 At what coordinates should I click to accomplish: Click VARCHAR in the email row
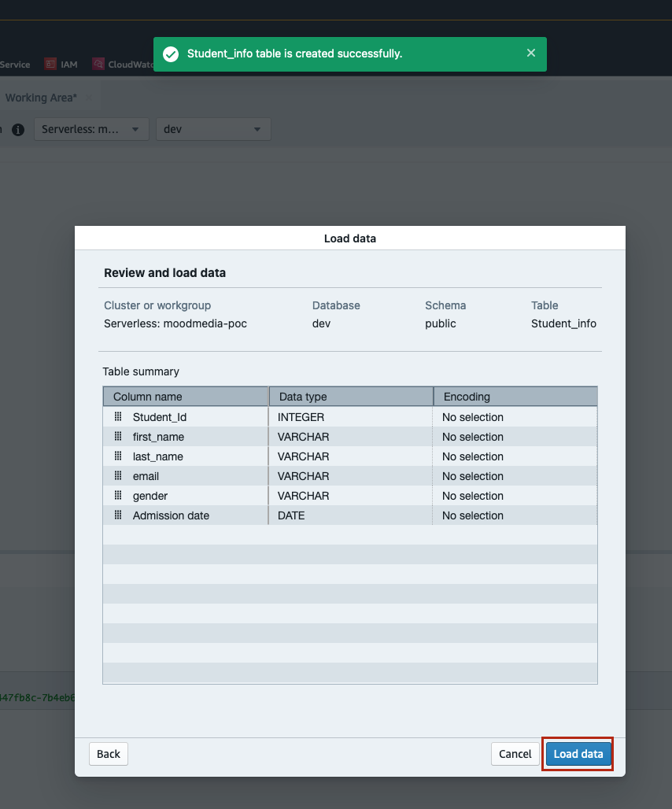tap(303, 476)
